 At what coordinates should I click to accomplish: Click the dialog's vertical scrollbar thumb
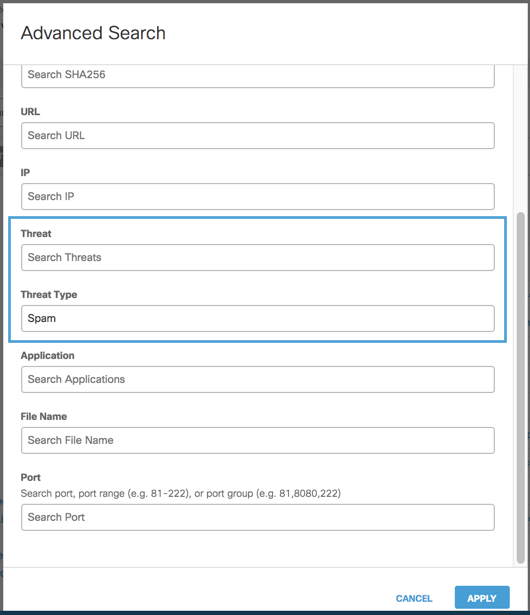[x=521, y=388]
